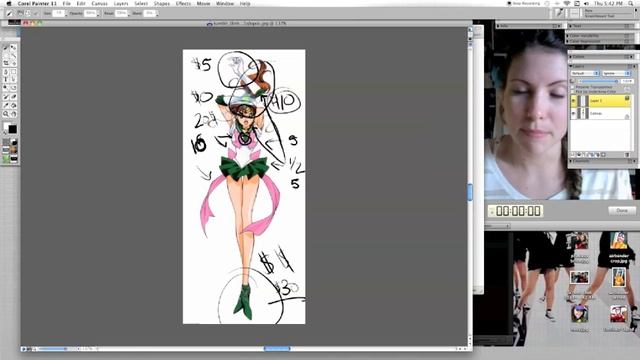Click the Wi-Fi icon in menu bar
This screenshot has height=360, width=640.
(567, 3)
